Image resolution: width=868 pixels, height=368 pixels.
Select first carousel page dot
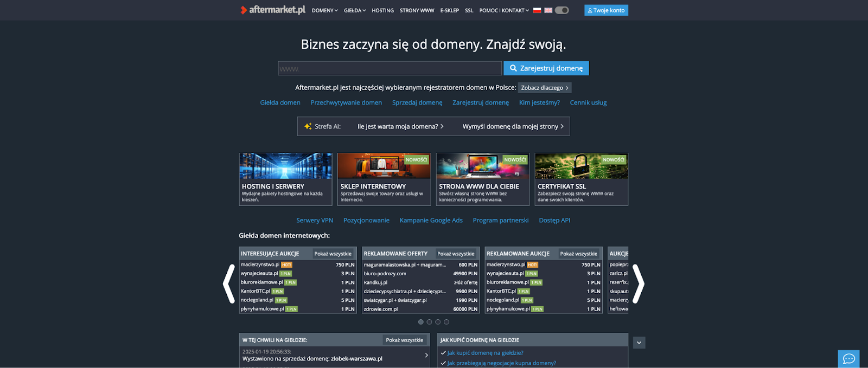pos(421,322)
